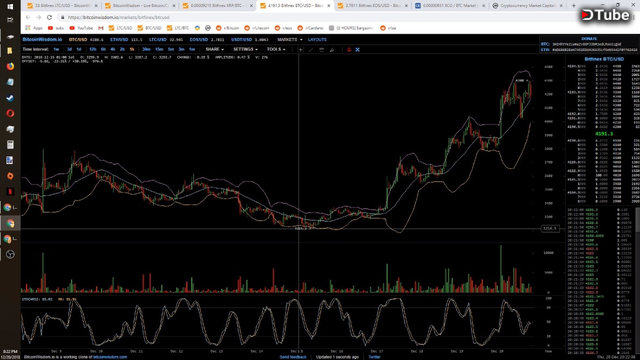Viewport: 640px width, 360px height.
Task: Close the Bitfinex BTC/USD tab
Action: pyautogui.click(x=329, y=6)
